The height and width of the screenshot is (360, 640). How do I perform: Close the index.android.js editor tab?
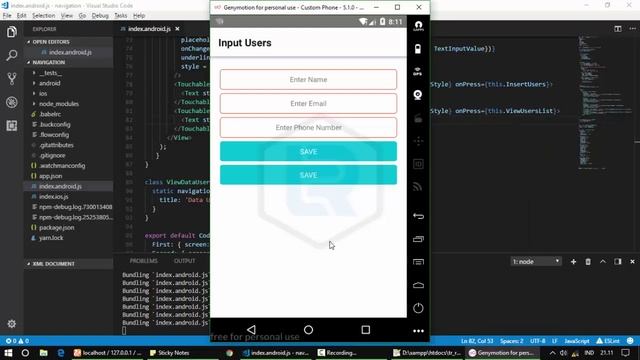click(x=177, y=29)
